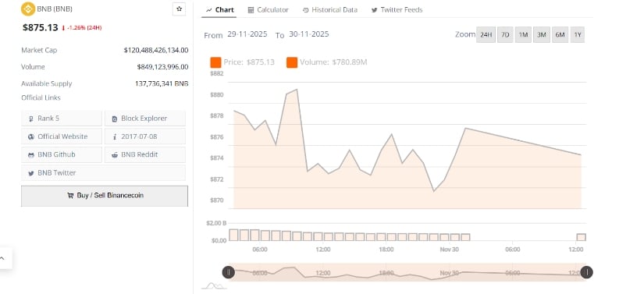
Task: Zoom chart to 1Y
Action: click(578, 35)
